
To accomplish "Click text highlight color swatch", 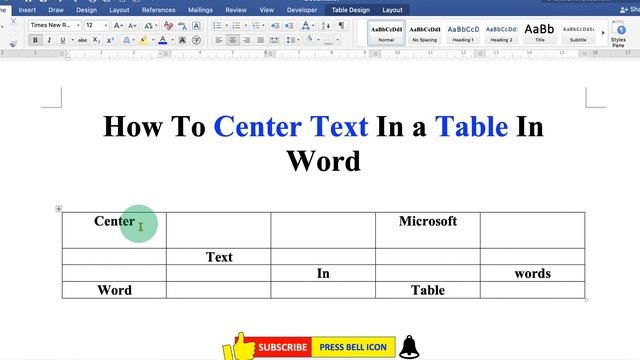I will click(x=144, y=40).
